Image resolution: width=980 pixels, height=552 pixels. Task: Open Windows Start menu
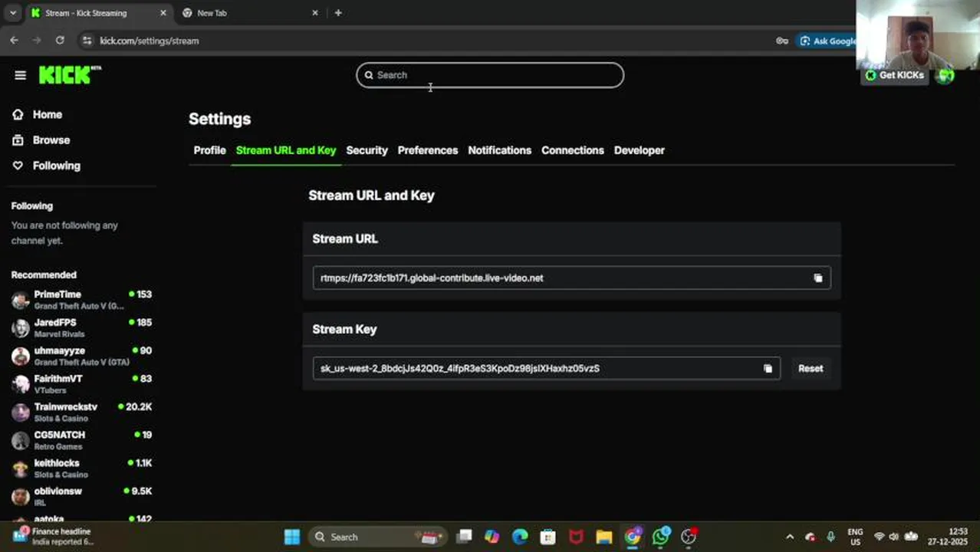292,537
